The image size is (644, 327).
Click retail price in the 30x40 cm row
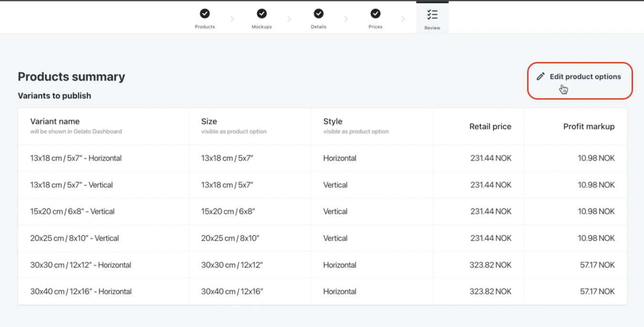[490, 292]
